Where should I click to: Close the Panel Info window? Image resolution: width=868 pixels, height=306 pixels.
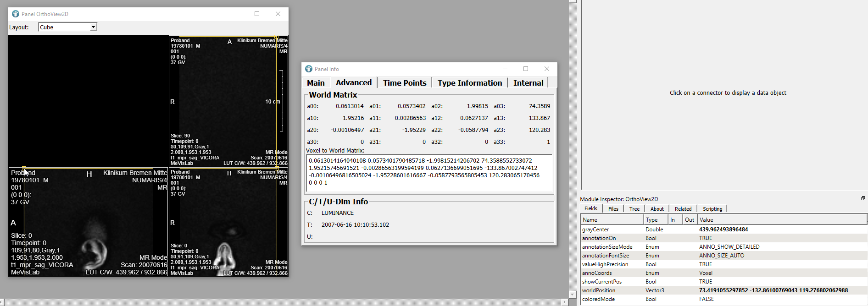click(547, 69)
